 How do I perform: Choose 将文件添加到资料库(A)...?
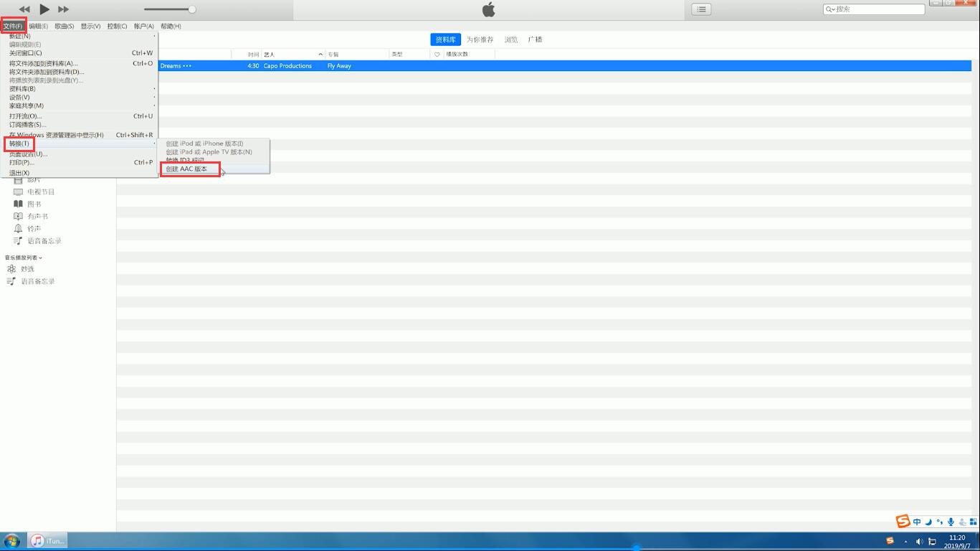click(x=80, y=63)
